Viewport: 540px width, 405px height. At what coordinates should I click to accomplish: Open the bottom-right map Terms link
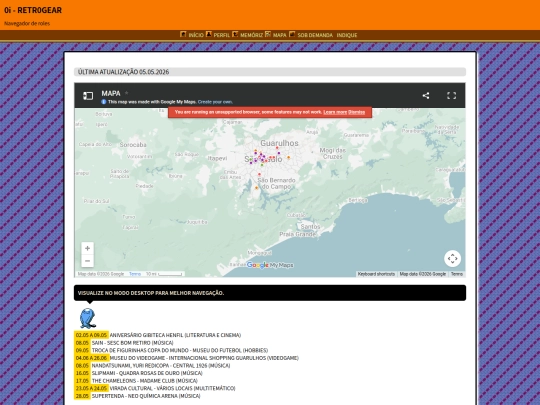pyautogui.click(x=457, y=274)
